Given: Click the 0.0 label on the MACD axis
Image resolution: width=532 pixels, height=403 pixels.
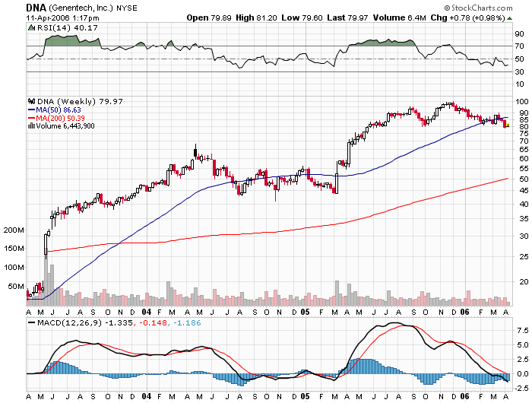Looking at the screenshot, I should pos(523,374).
